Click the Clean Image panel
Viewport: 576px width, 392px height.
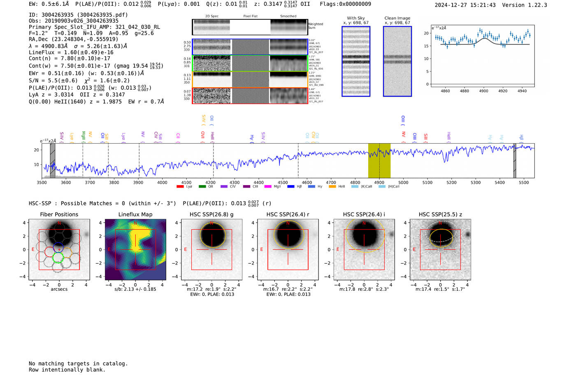click(397, 61)
